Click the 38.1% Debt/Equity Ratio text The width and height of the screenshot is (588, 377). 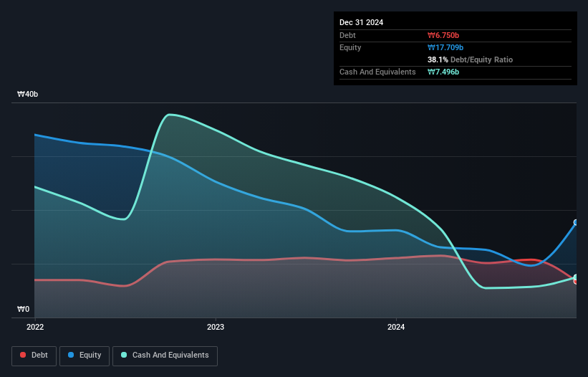[x=471, y=59]
